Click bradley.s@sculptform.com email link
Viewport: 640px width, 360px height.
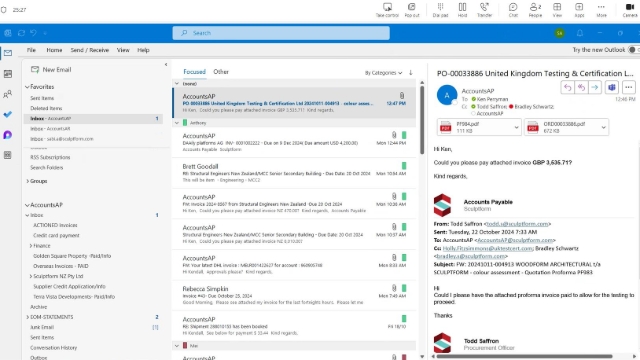[471, 256]
